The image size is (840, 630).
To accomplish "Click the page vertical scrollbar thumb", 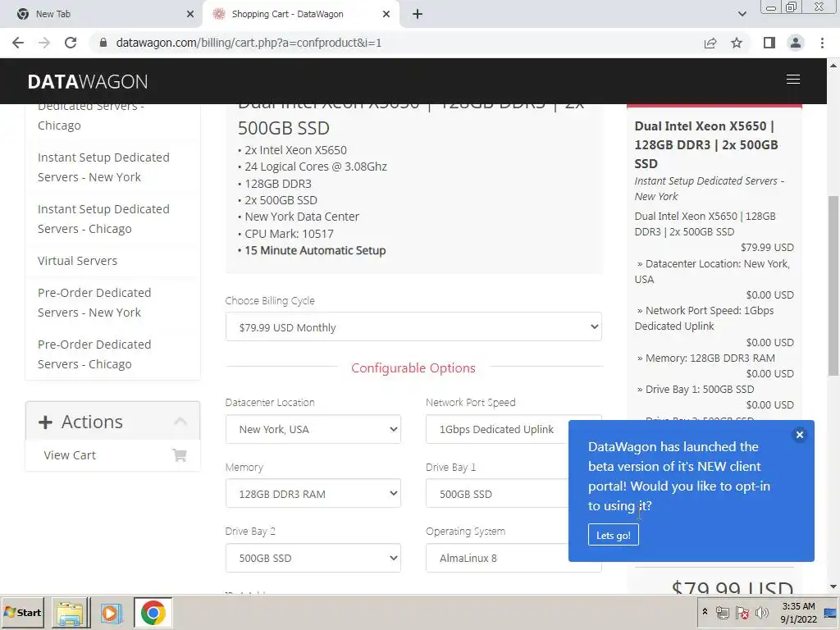I will coord(833,285).
